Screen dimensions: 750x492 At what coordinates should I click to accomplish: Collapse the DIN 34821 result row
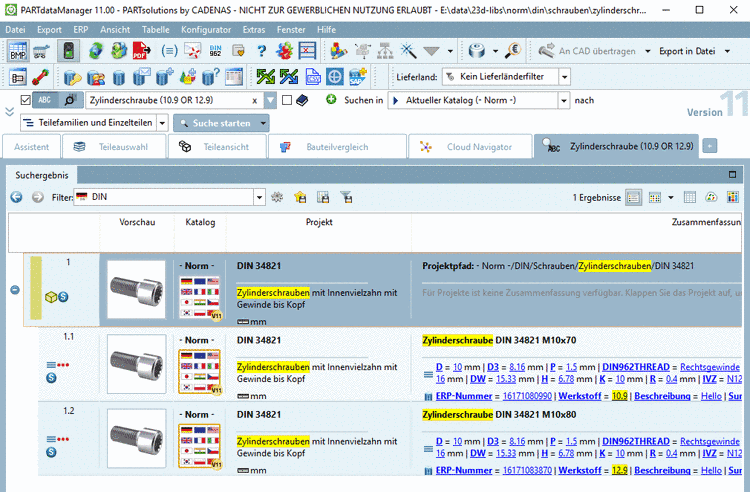coord(14,290)
